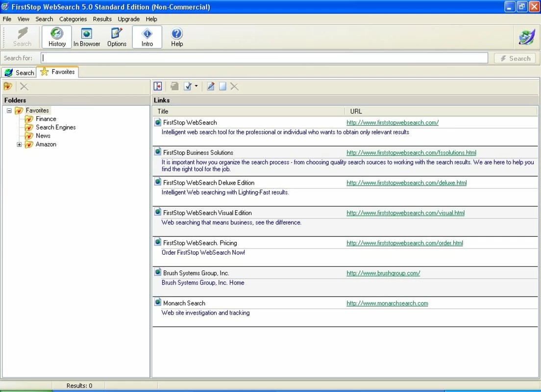Click the folder icon next to Finance
Image resolution: width=541 pixels, height=392 pixels.
point(29,119)
